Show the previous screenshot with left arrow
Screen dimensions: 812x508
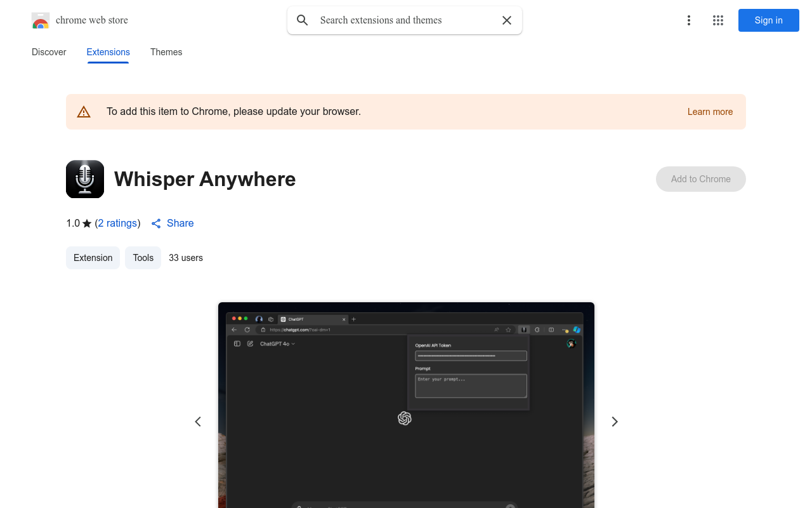(x=198, y=422)
